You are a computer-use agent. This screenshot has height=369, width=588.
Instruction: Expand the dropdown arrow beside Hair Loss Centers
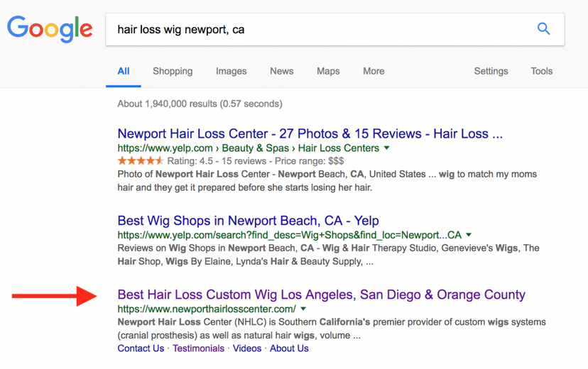pos(387,148)
